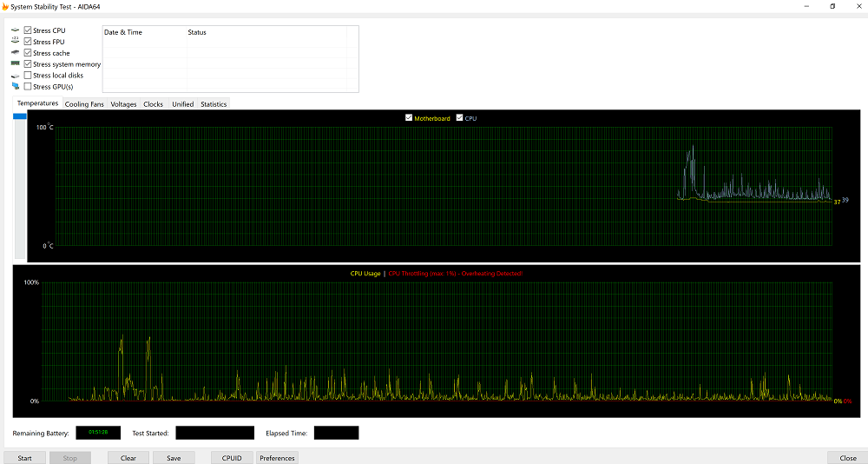868x464 pixels.
Task: Click the green RAM module icon
Action: (x=15, y=64)
